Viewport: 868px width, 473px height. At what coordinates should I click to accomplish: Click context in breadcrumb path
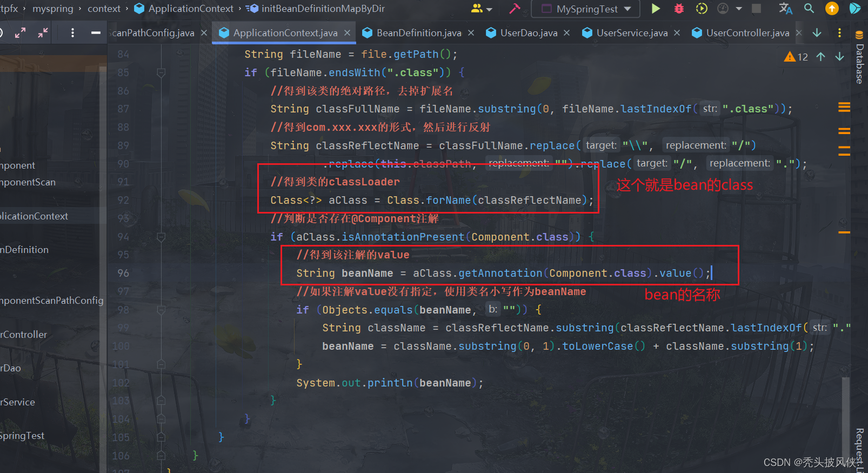[104, 9]
